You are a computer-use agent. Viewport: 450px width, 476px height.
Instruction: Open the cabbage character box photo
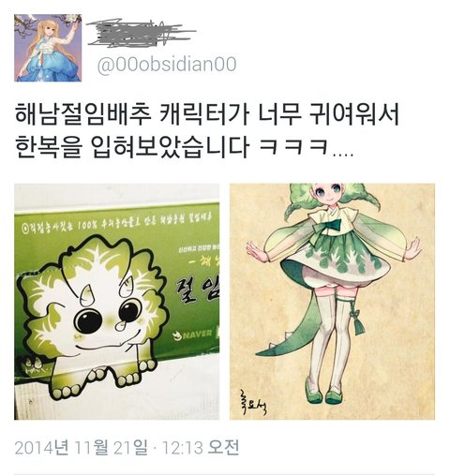coord(116,302)
